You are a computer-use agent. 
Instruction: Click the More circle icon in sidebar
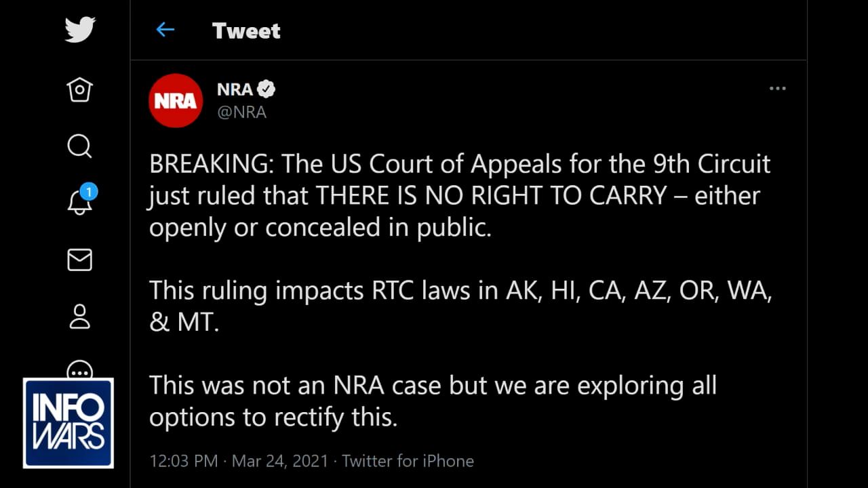(80, 370)
